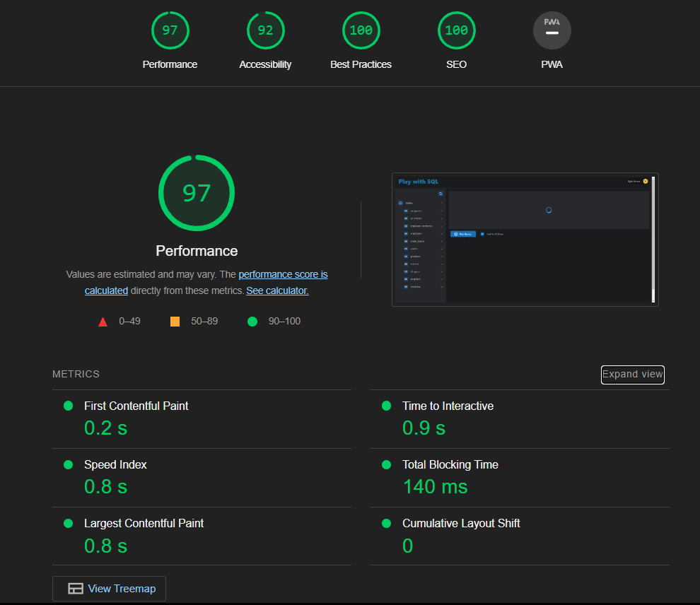Click the treemap icon on View Treemap button

(74, 588)
